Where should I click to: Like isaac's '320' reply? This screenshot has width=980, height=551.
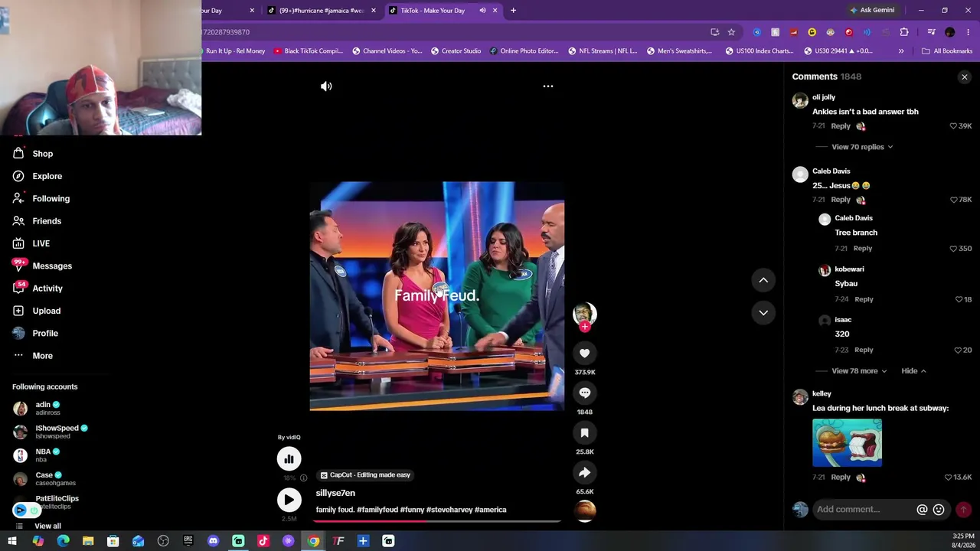[x=959, y=350]
